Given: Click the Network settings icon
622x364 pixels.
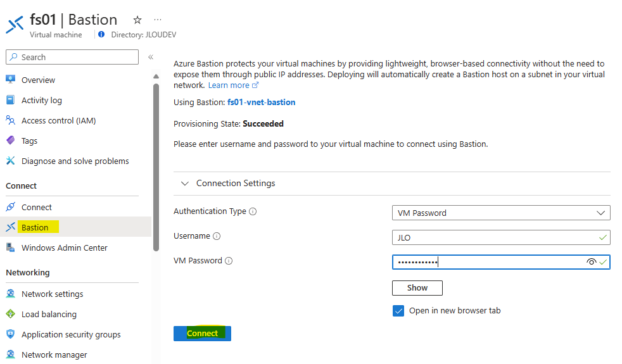Looking at the screenshot, I should (x=11, y=294).
